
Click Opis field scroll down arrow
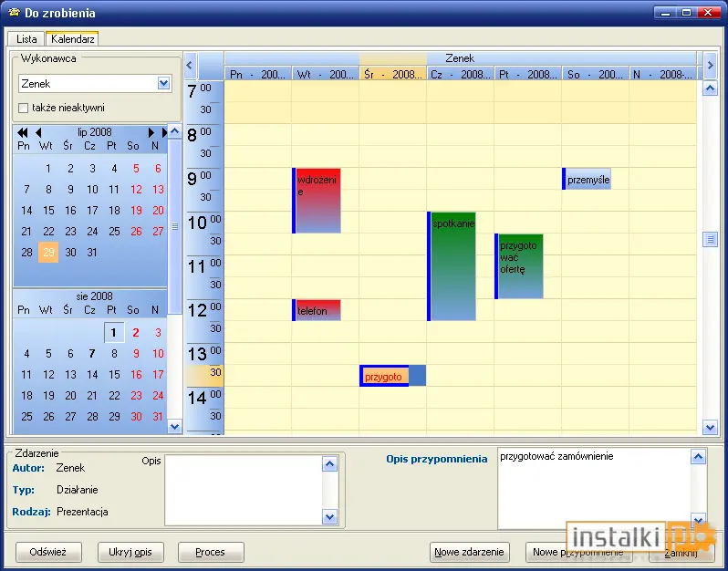pos(329,516)
